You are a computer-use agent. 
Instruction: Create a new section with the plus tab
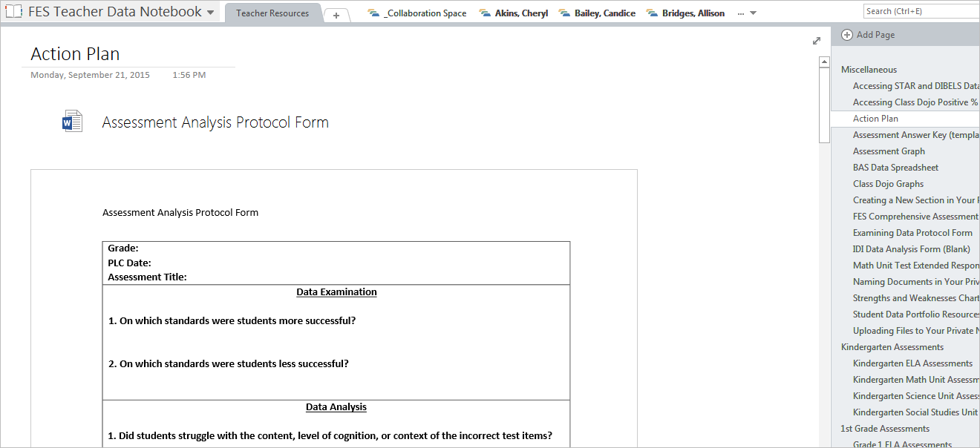(x=336, y=15)
